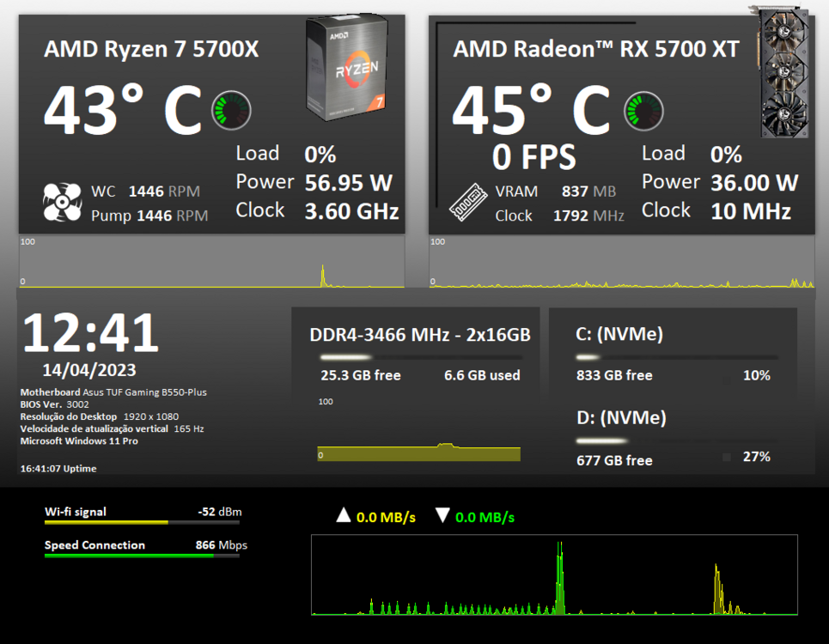Click the AMD Ryzen 7 5700X title
Screen dimensions: 829x644
151,50
